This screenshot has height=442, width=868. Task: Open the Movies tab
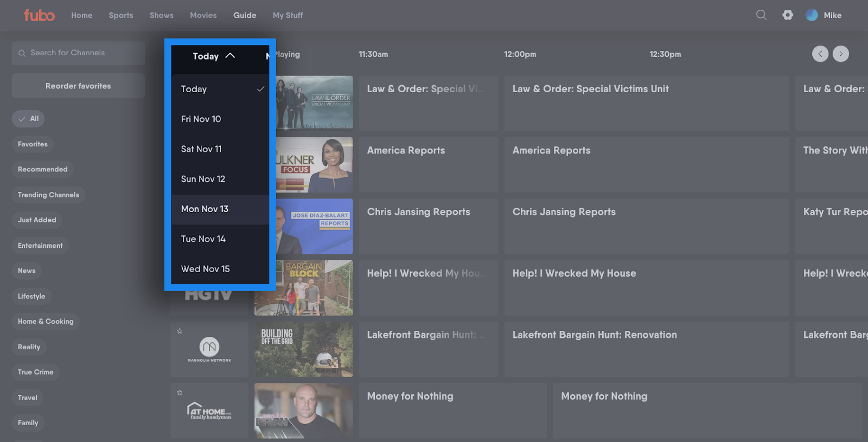203,15
